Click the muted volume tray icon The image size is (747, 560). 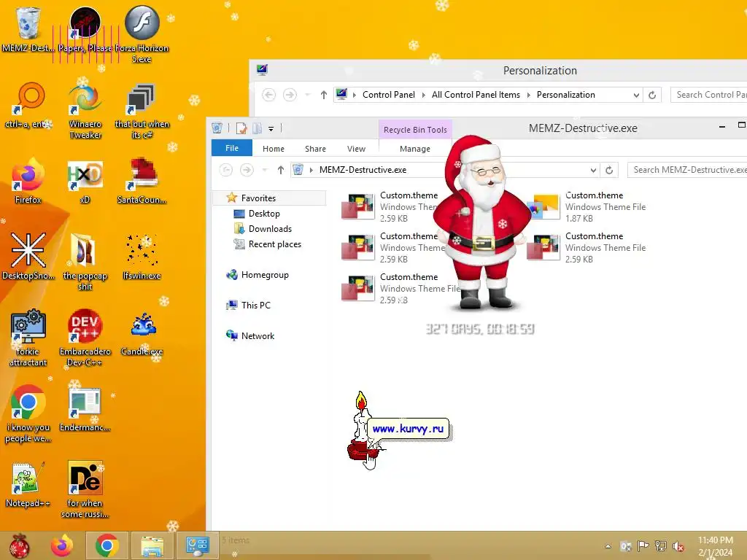(678, 546)
